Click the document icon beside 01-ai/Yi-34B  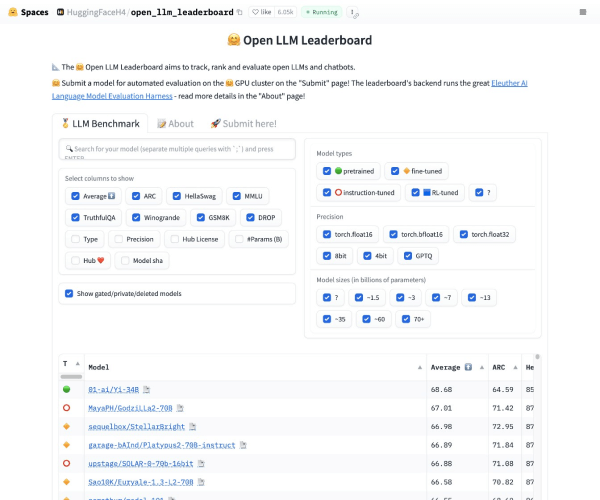[146, 388]
